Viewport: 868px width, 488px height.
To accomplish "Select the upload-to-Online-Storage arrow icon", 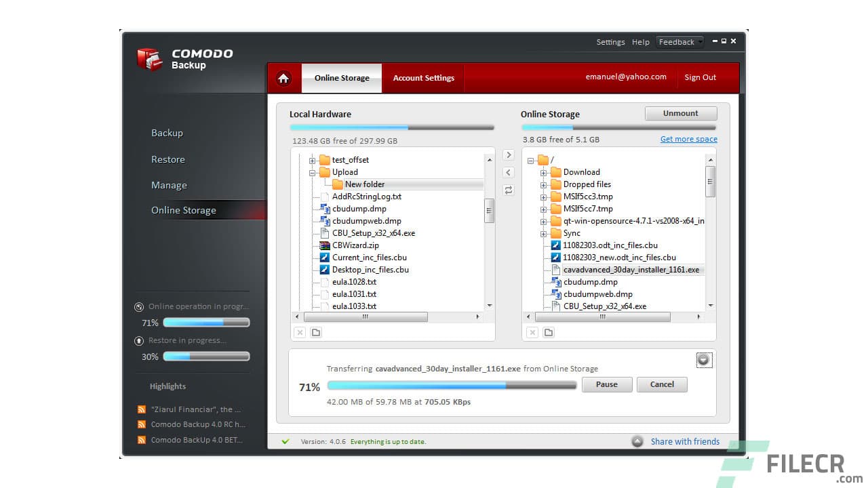I will click(509, 155).
